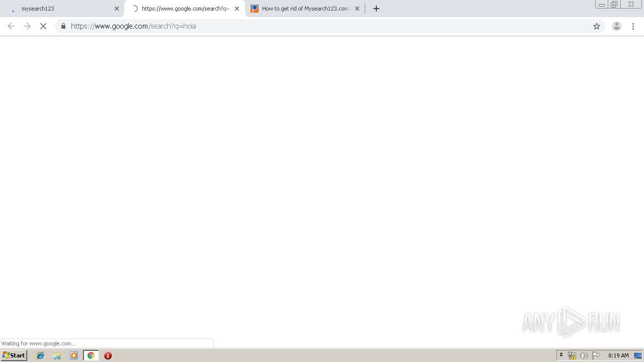Open Windows Explorer from the taskbar
Viewport: 644px width, 362px height.
coord(57,355)
